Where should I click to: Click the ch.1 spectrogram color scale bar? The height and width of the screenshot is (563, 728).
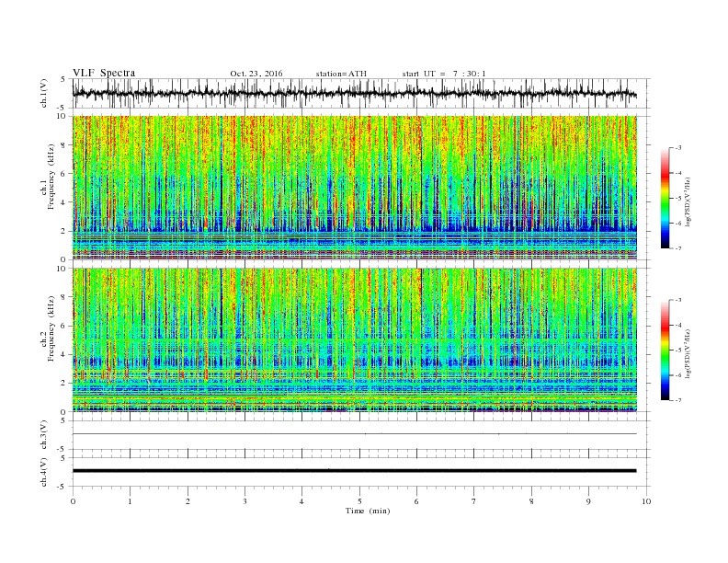[665, 198]
